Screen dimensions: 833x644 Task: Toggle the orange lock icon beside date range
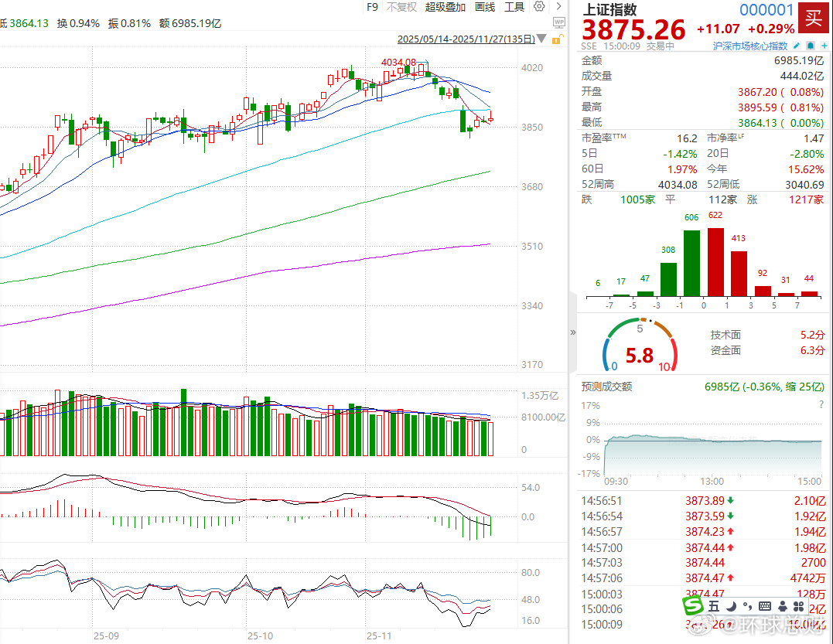point(557,39)
